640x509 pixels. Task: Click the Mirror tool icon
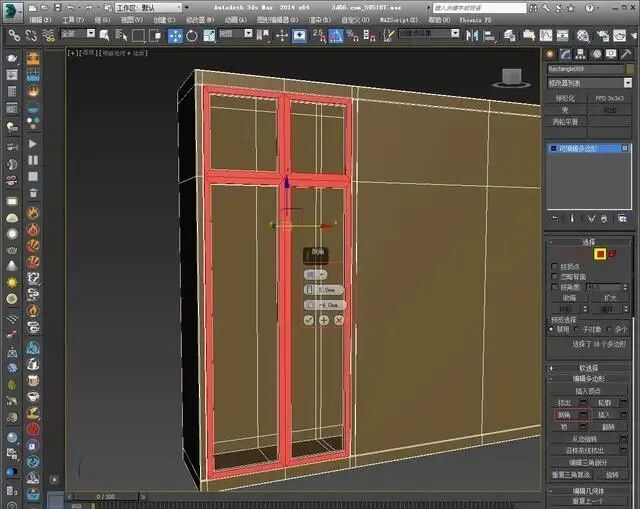472,36
